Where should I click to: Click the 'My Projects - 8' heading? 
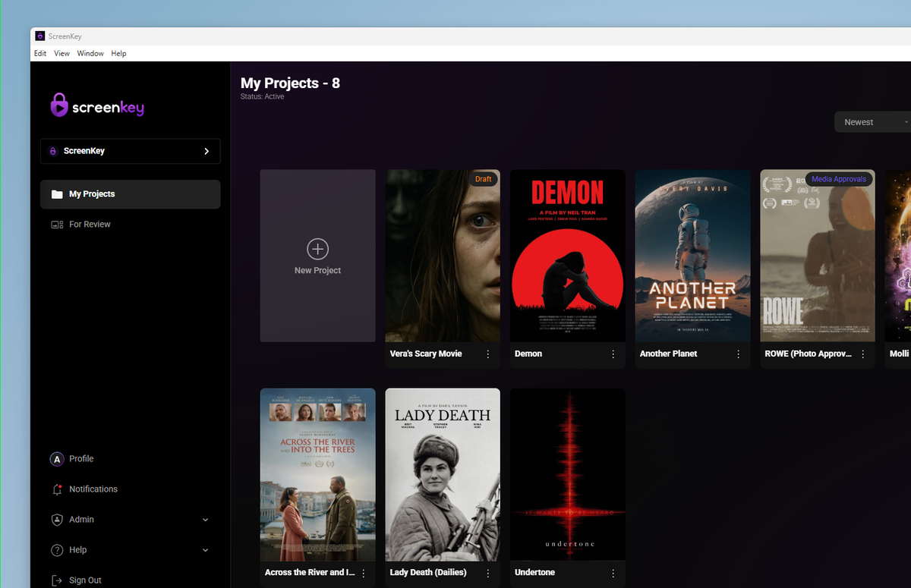point(290,83)
